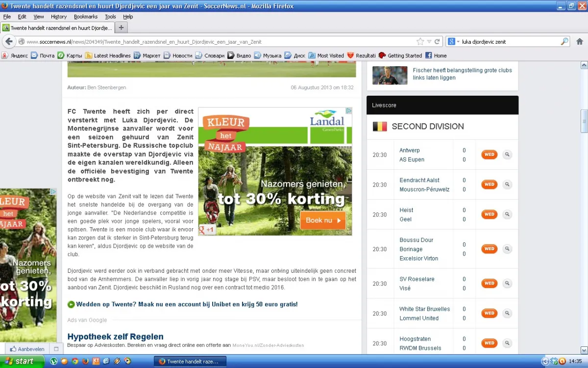Open the search engine selector dropdown
Image resolution: width=588 pixels, height=368 pixels.
(454, 42)
